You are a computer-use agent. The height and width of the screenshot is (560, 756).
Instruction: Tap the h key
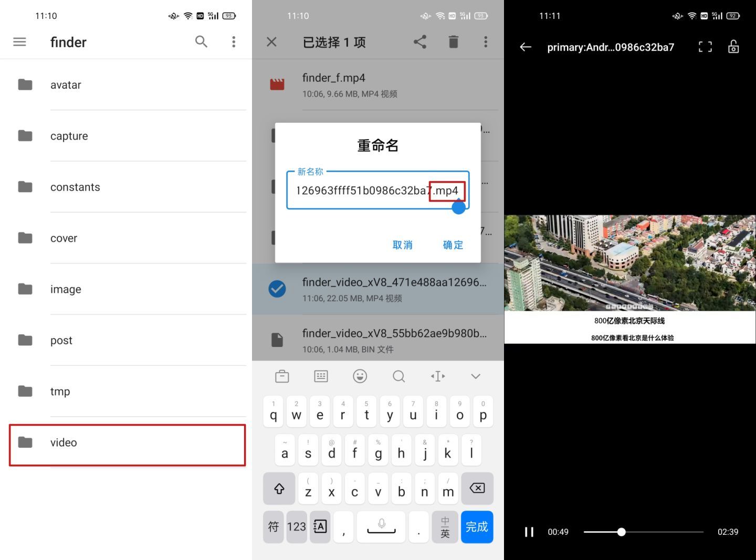coord(401,450)
